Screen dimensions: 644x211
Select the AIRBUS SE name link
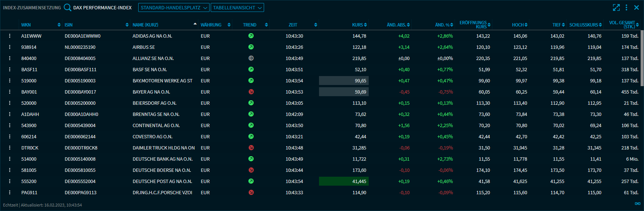tap(144, 47)
